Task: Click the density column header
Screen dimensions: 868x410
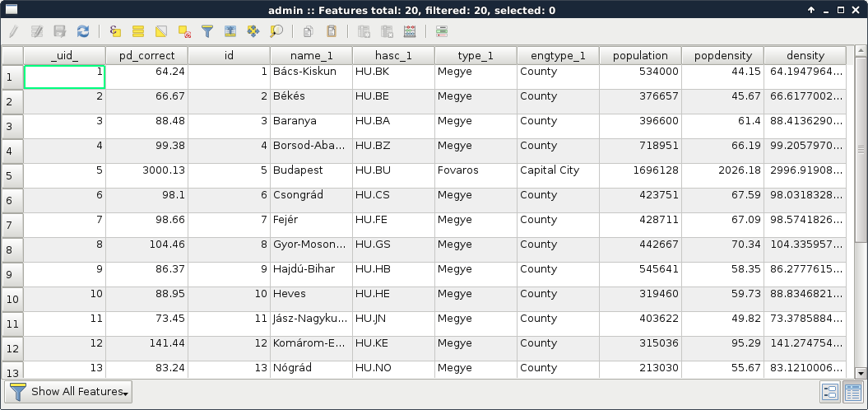Action: click(805, 55)
